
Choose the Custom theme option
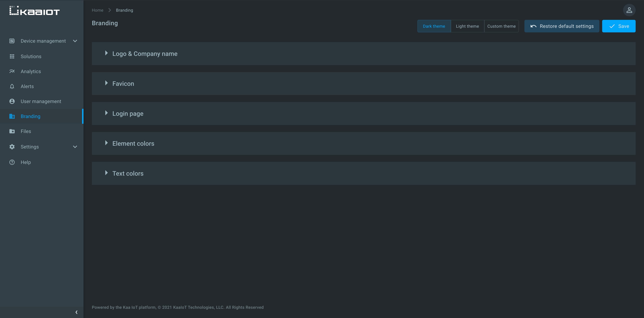[501, 26]
